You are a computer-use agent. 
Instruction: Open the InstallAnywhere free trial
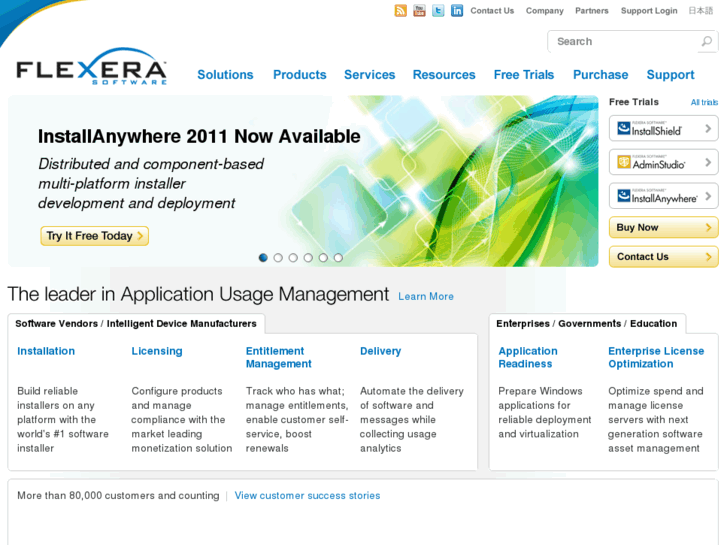[x=663, y=196]
